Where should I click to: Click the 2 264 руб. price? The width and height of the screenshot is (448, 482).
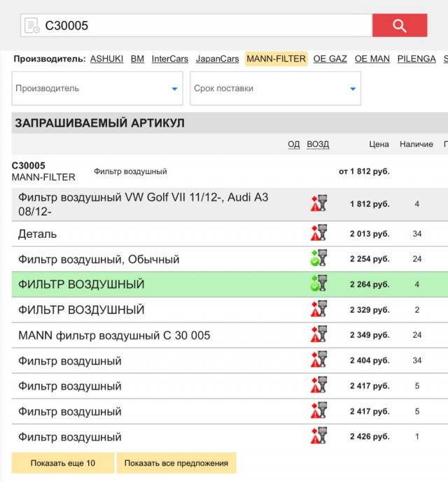[x=370, y=284]
